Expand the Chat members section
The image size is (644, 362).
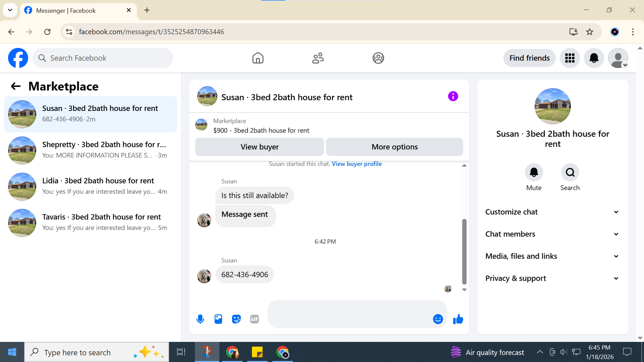click(x=552, y=234)
